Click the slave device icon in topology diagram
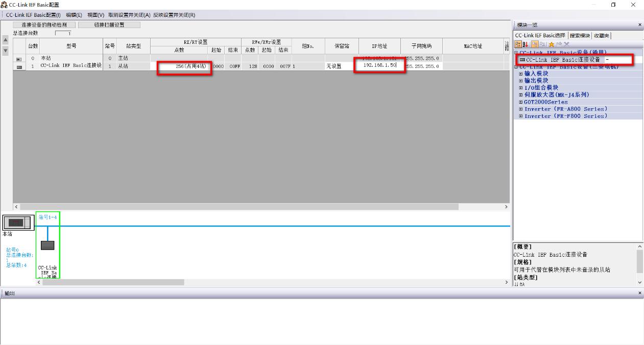 coord(47,245)
